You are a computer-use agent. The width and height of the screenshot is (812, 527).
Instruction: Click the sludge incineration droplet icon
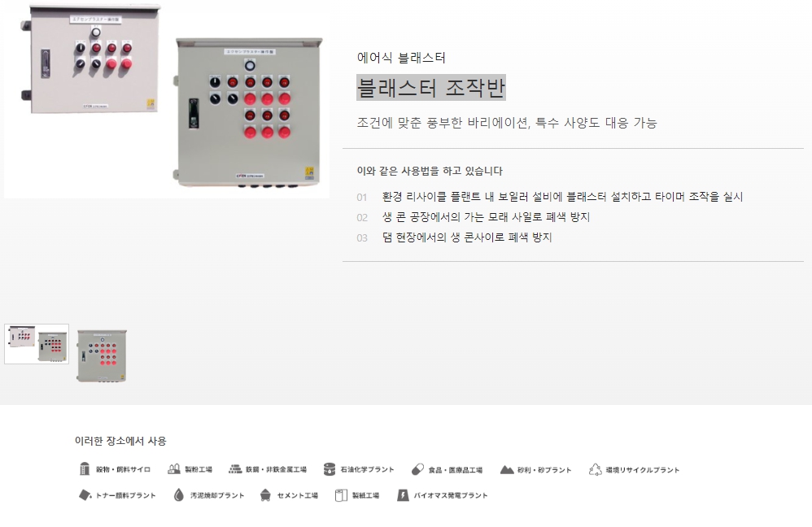tap(179, 495)
